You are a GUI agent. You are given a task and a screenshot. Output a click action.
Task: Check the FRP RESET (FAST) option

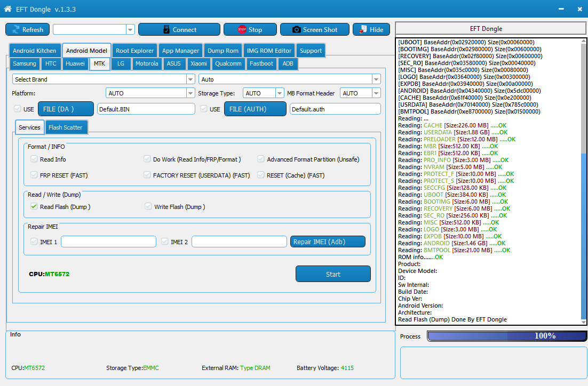34,175
